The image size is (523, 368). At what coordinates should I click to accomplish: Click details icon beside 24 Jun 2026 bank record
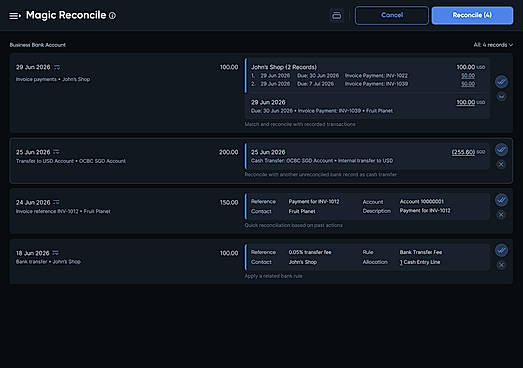pyautogui.click(x=56, y=203)
